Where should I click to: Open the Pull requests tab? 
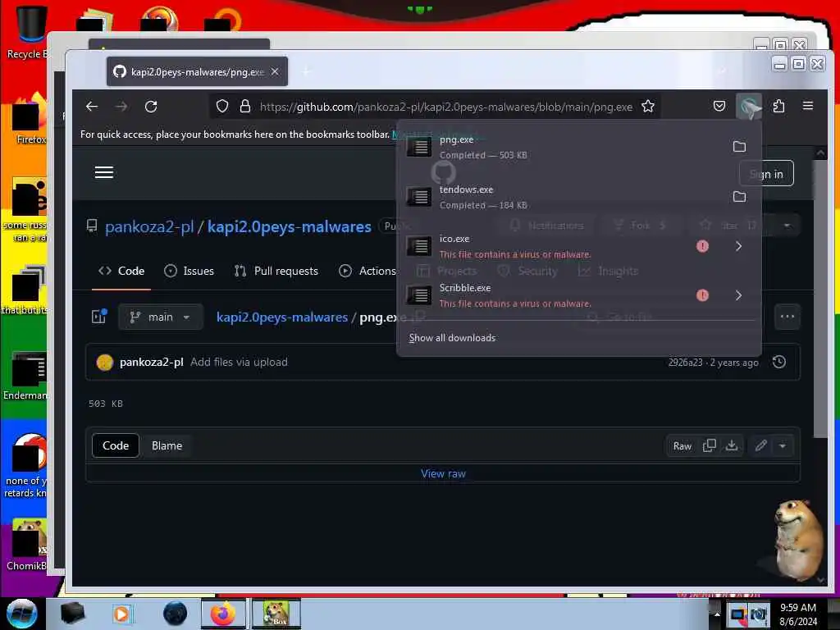276,271
